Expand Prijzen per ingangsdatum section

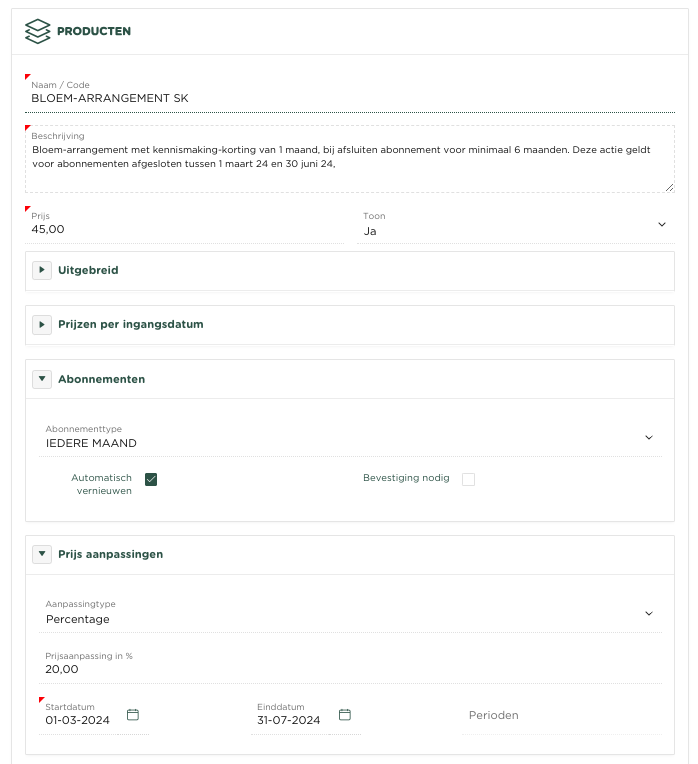[42, 324]
